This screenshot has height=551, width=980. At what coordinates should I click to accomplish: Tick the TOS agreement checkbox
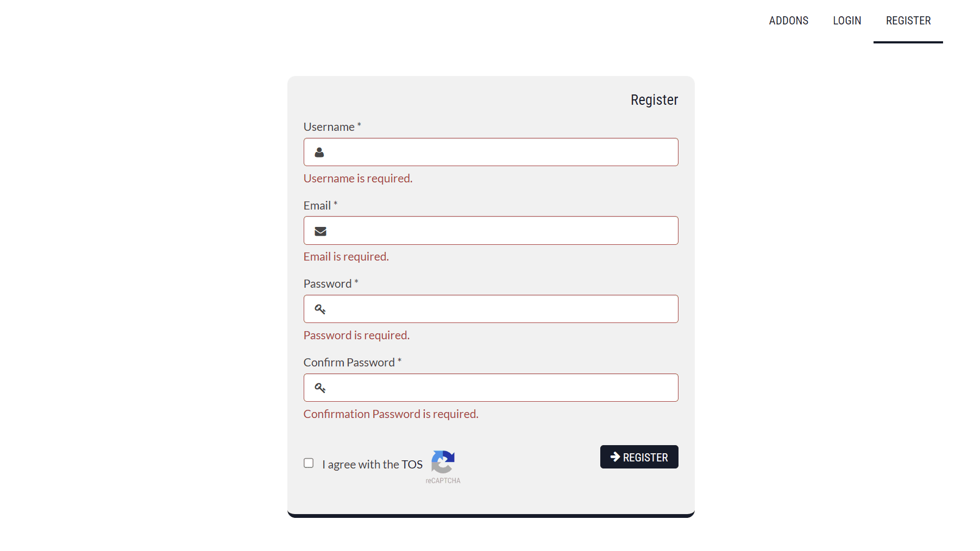309,463
